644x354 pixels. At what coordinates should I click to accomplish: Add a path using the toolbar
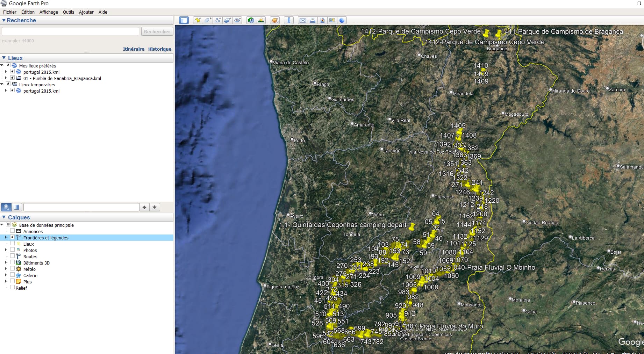[x=217, y=20]
